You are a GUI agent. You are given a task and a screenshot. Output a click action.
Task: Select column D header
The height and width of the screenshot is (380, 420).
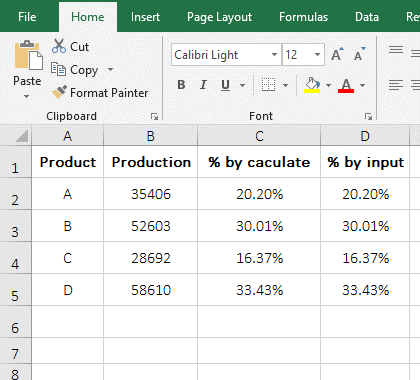click(x=365, y=136)
